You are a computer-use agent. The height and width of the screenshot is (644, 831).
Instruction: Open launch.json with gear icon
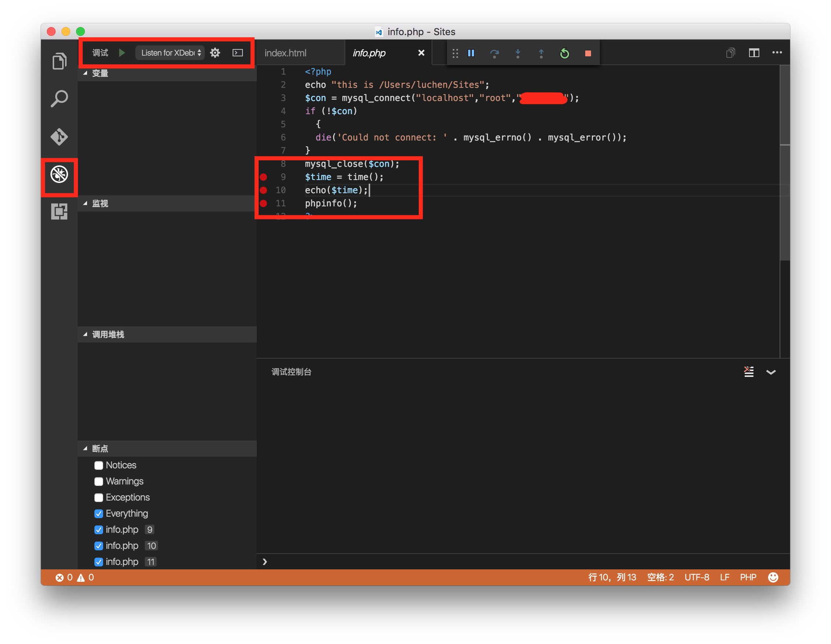[215, 53]
